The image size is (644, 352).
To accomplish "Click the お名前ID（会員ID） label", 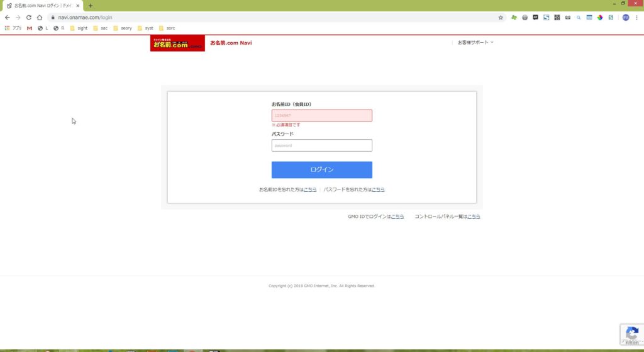I will [291, 104].
